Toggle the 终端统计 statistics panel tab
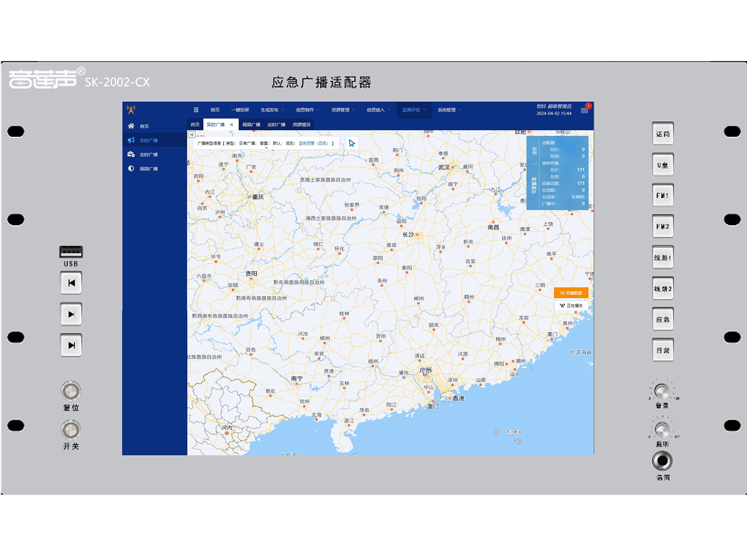The width and height of the screenshot is (747, 560). tap(534, 185)
